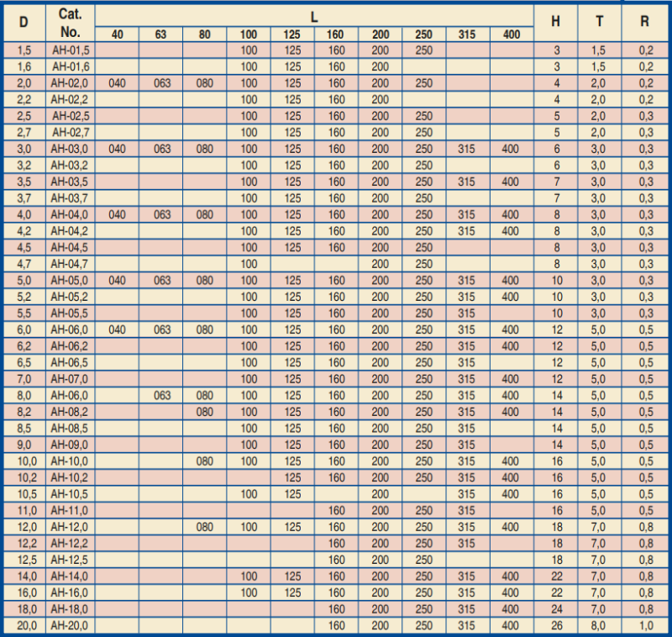Viewport: 672px width, 637px height.
Task: Click catalog number AH-10,5
Action: (x=70, y=493)
